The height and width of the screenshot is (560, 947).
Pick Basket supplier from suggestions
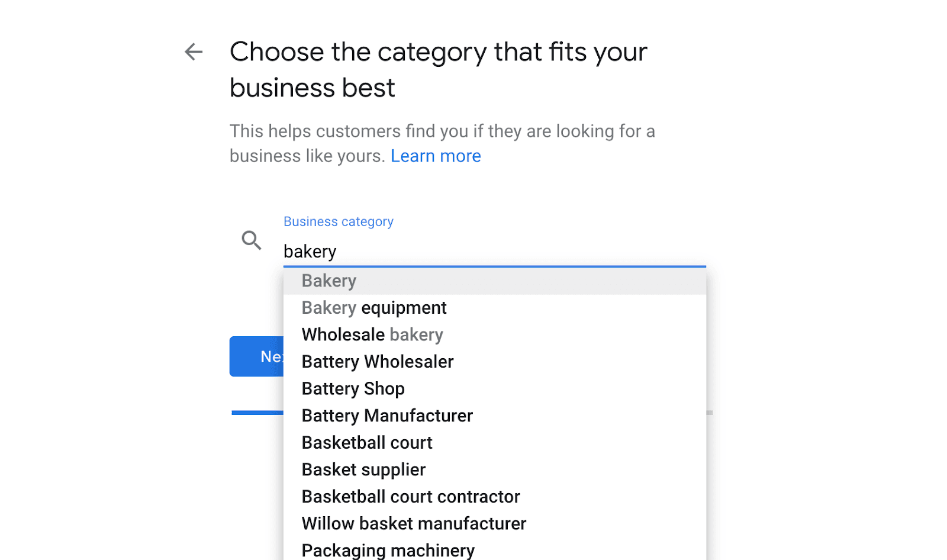pyautogui.click(x=363, y=470)
